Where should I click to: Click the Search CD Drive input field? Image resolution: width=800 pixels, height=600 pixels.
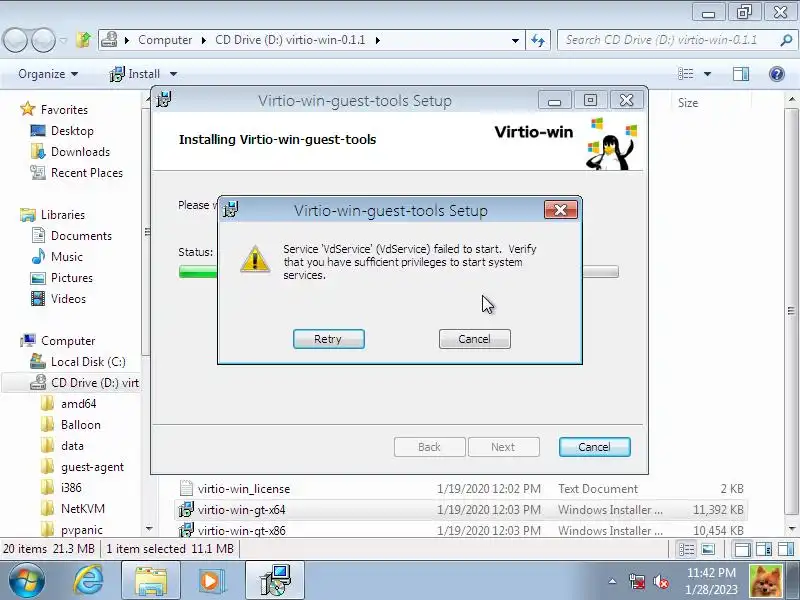[668, 40]
